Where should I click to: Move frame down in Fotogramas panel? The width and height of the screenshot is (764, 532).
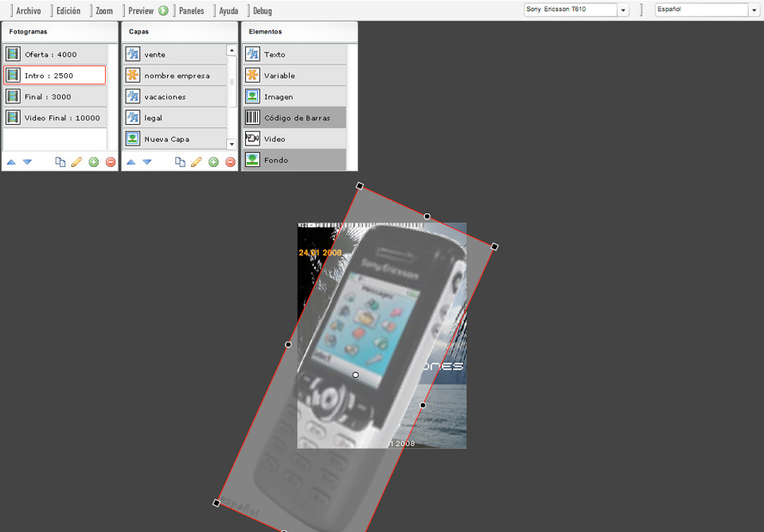click(x=27, y=162)
